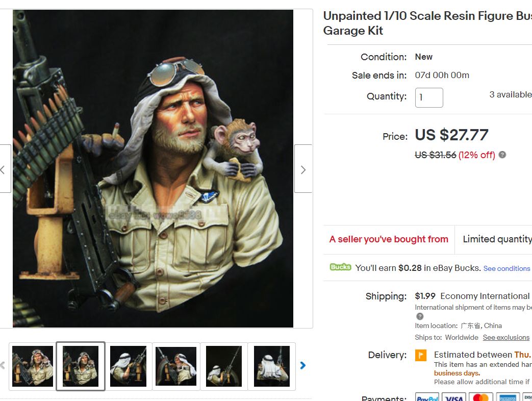The width and height of the screenshot is (532, 401).
Task: Click the Visa card icon
Action: 453,397
